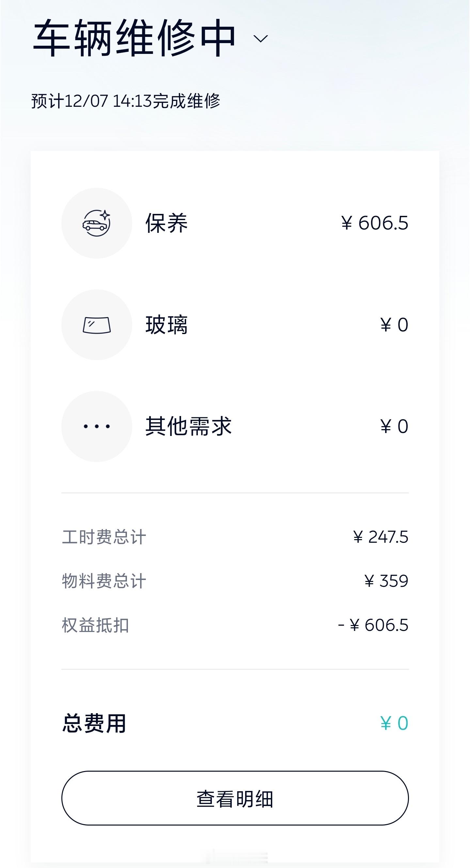Click the 其他需求 three-dots icon
The image size is (470, 868).
97,426
